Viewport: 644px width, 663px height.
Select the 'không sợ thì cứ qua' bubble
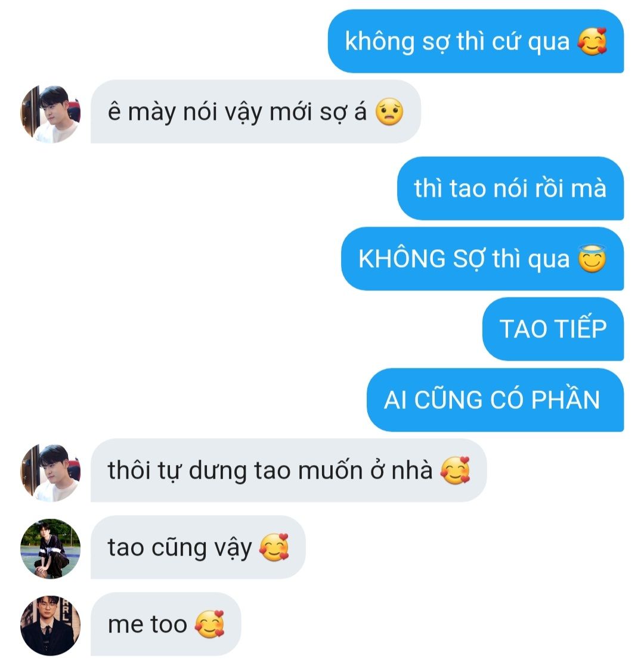[x=476, y=41]
